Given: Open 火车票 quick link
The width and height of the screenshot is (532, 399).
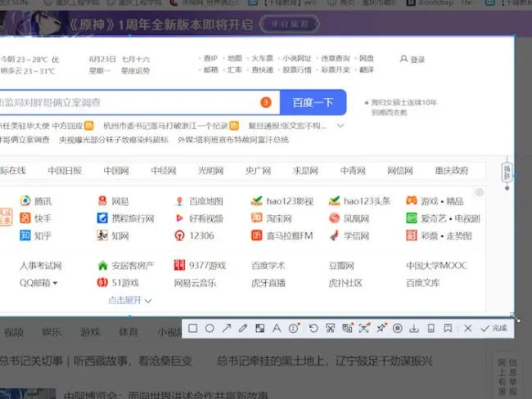Looking at the screenshot, I should click(262, 58).
